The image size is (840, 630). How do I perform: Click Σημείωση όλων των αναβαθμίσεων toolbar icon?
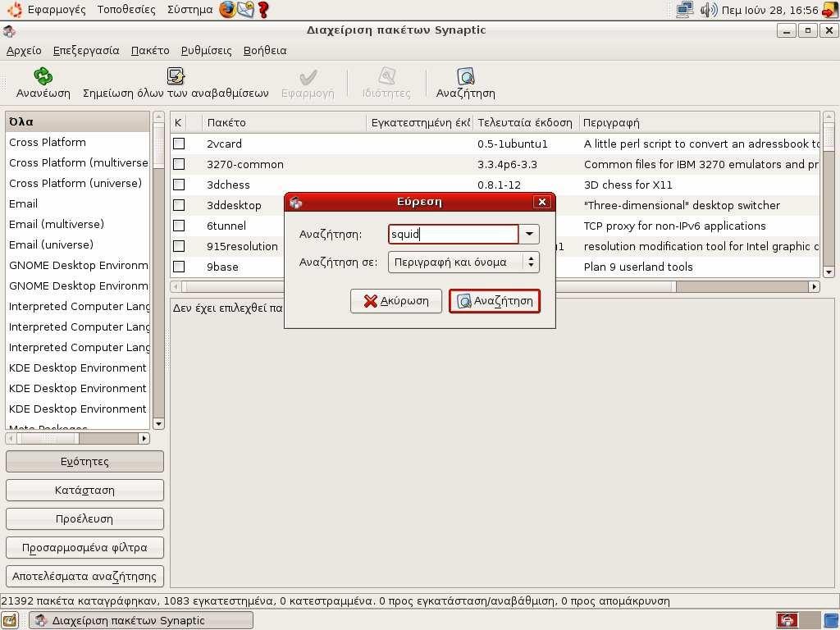point(176,76)
